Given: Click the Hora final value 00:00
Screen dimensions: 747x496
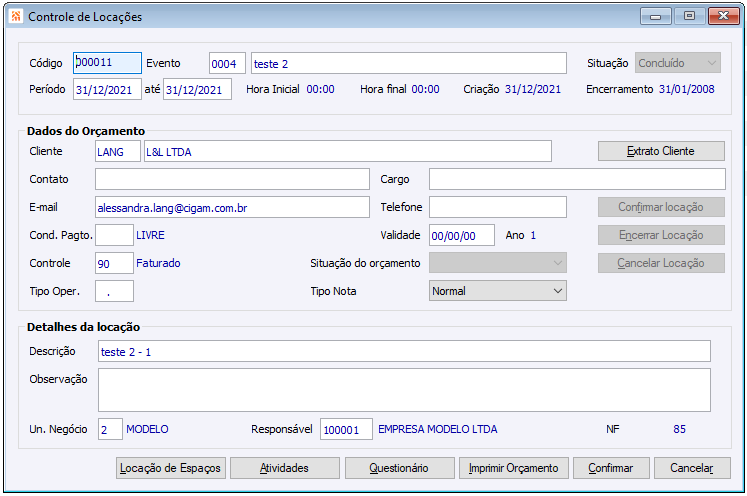Looking at the screenshot, I should (425, 89).
